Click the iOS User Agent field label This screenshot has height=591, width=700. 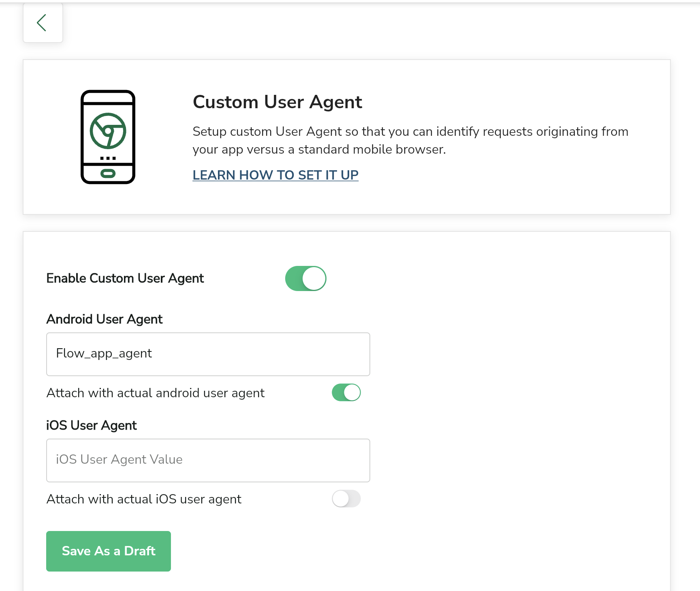coord(91,426)
